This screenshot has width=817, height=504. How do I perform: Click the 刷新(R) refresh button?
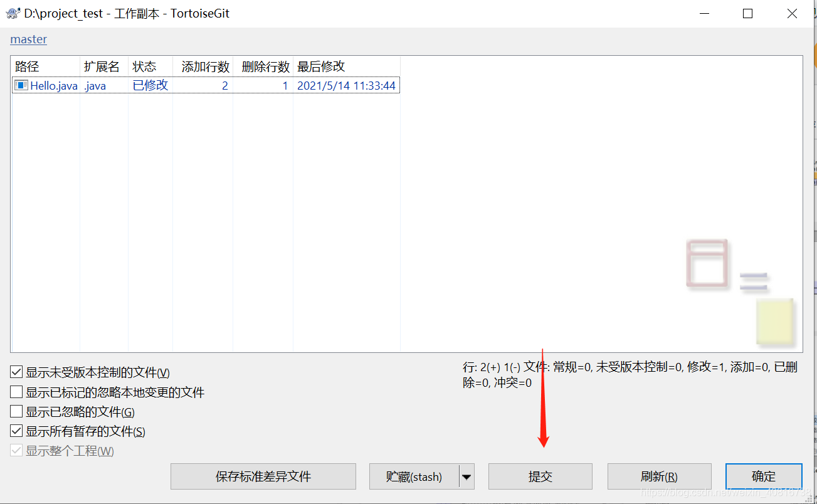point(658,476)
